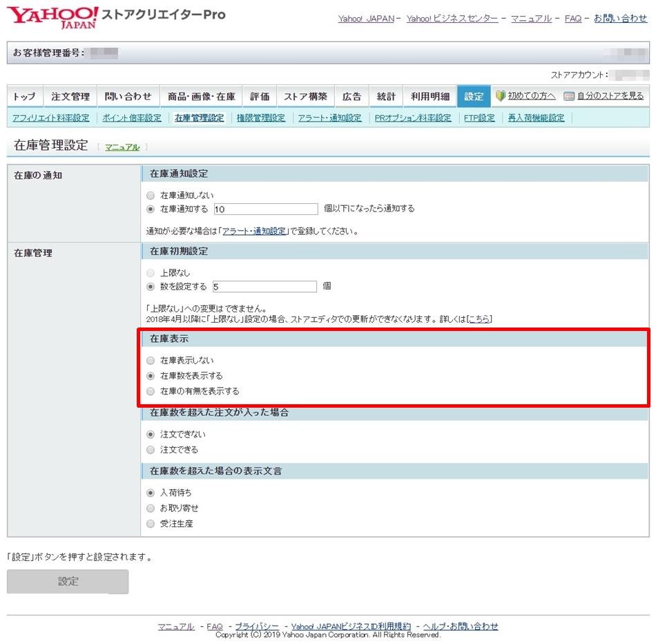
Task: Go to FTP設定 submenu
Action: 479,118
